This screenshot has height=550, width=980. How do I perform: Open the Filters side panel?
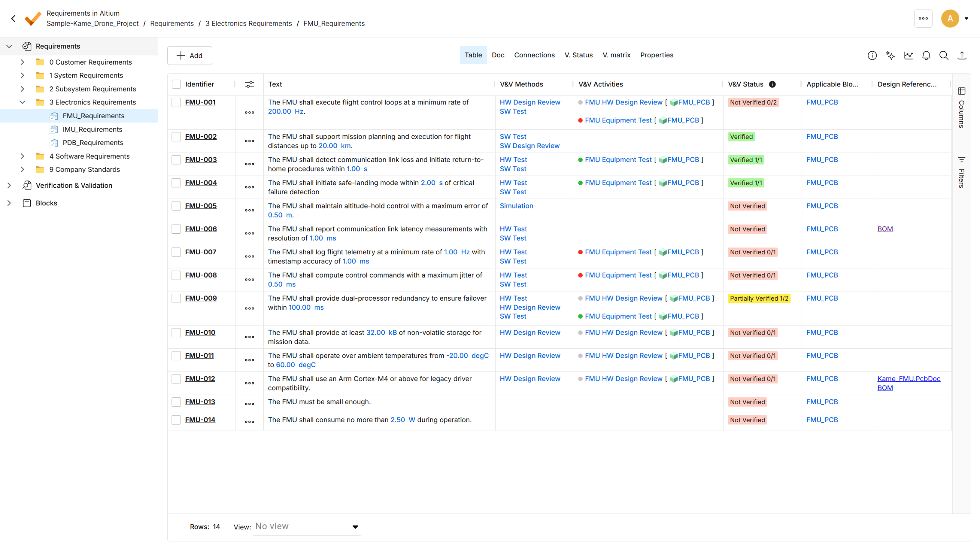[x=961, y=172]
